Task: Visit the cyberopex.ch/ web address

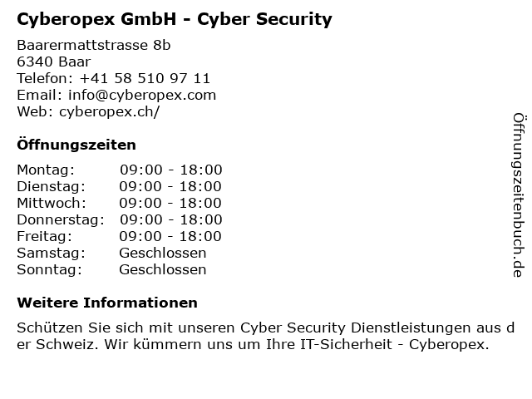Action: pos(109,112)
